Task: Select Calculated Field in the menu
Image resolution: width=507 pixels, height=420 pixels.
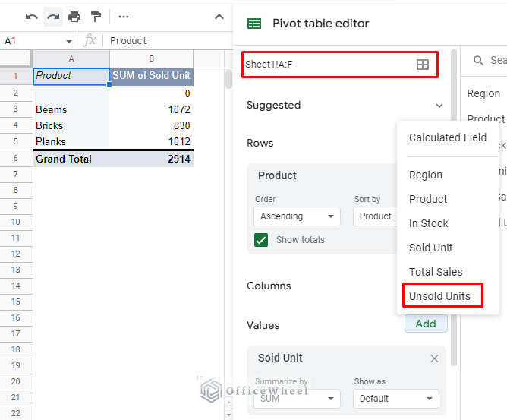Action: (x=447, y=137)
